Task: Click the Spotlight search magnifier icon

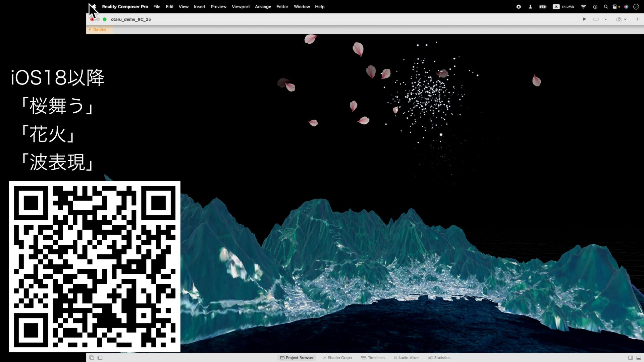Action: point(606,7)
